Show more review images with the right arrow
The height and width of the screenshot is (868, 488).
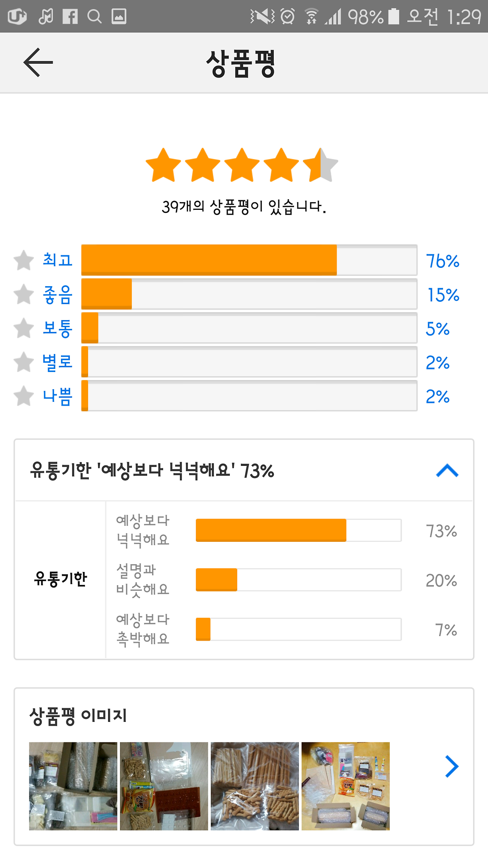(x=452, y=767)
